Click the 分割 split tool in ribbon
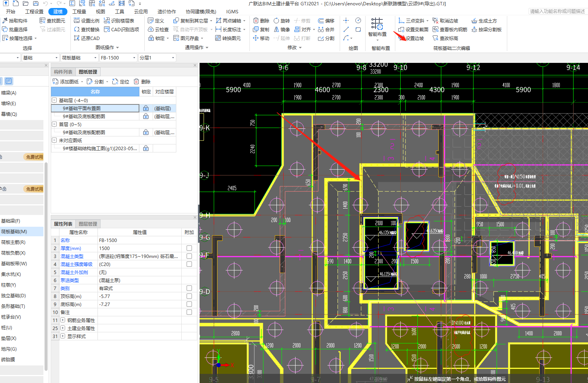This screenshot has height=383, width=588. click(x=326, y=38)
